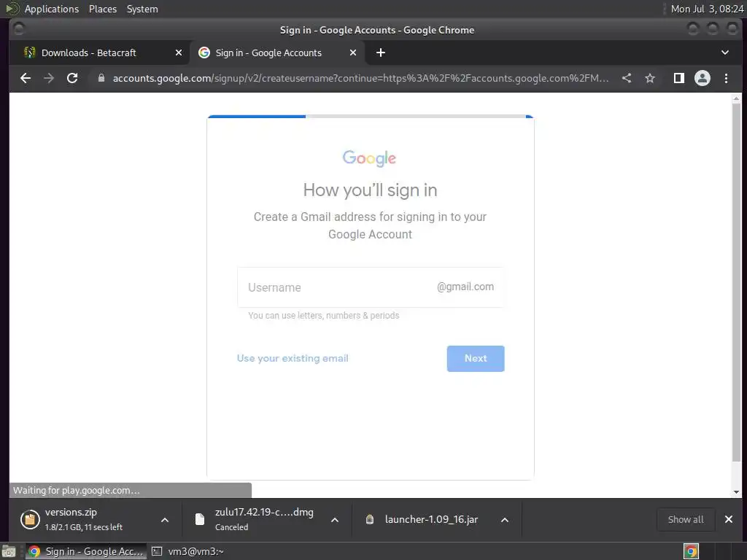Reload the current page

tap(72, 78)
